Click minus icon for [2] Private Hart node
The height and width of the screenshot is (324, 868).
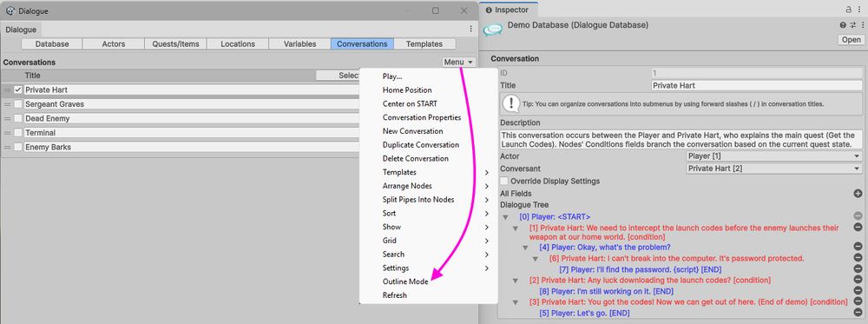pos(858,281)
